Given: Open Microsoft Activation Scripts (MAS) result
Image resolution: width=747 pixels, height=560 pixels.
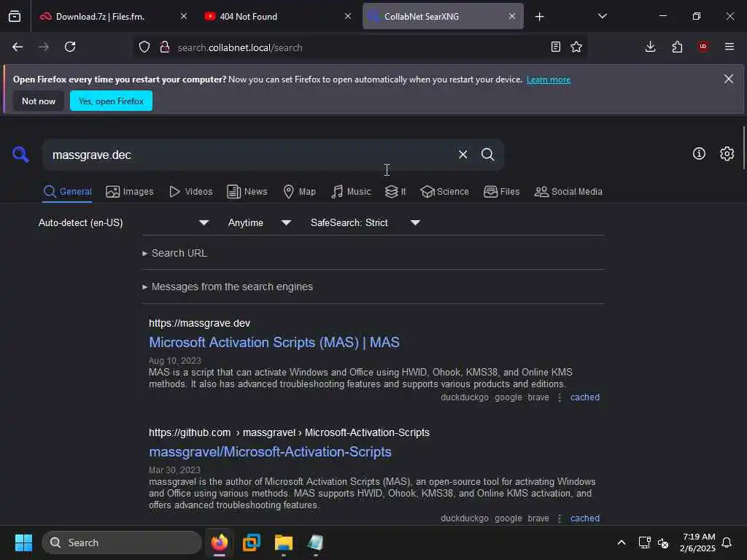Looking at the screenshot, I should click(x=274, y=343).
